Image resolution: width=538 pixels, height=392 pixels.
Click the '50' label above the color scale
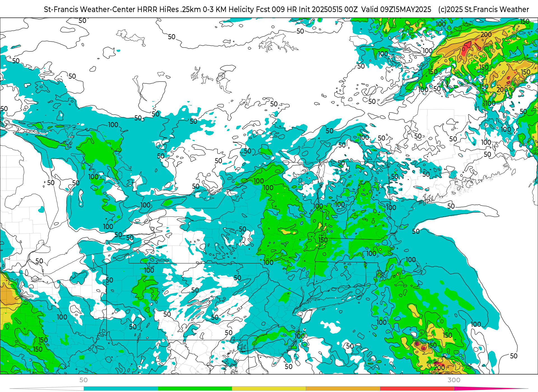[84, 380]
